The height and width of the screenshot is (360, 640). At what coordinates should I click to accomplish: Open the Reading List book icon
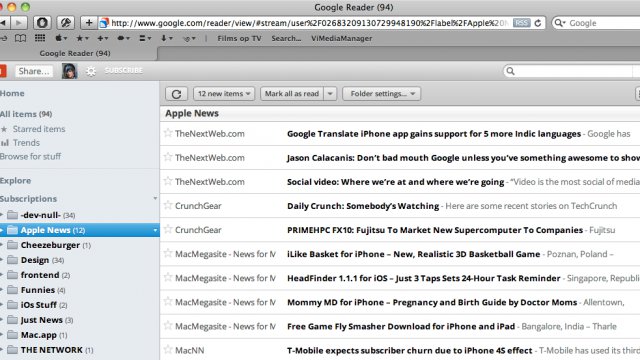click(20, 38)
